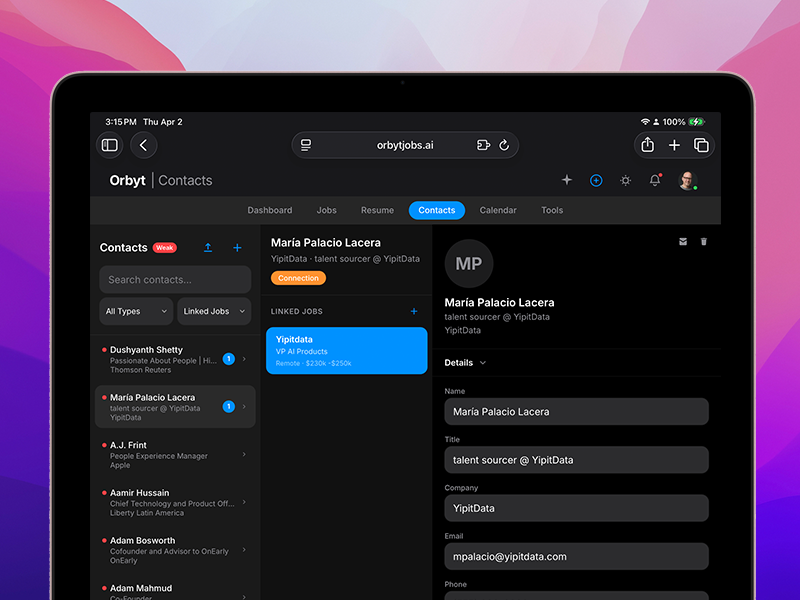This screenshot has width=800, height=600.
Task: Toggle the Safari sidebar icon
Action: point(110,145)
